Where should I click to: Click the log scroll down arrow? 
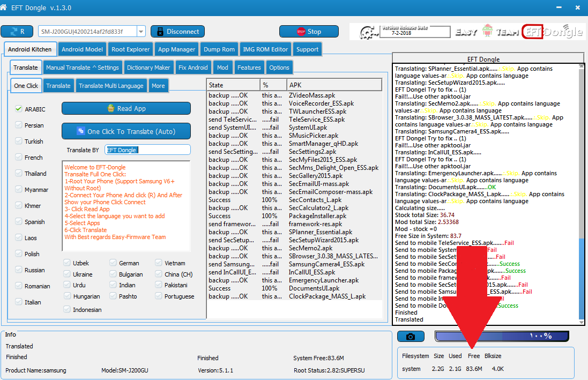pos(581,322)
